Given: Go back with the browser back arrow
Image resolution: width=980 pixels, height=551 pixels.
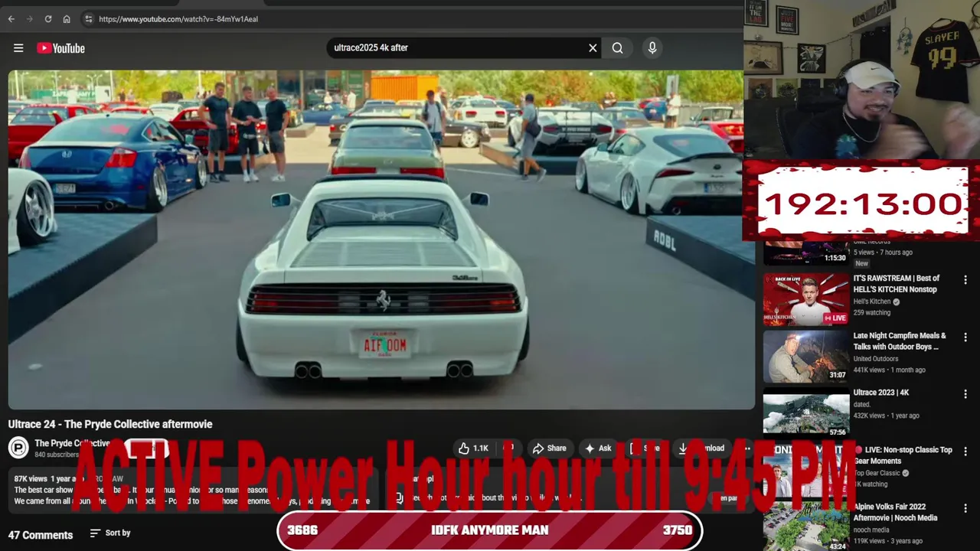Looking at the screenshot, I should [x=11, y=19].
